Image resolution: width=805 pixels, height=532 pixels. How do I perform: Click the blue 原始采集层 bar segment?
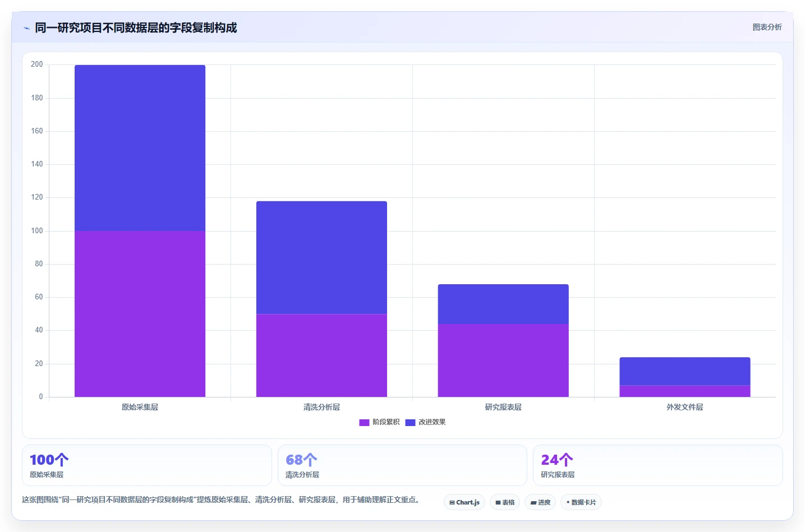click(x=140, y=148)
